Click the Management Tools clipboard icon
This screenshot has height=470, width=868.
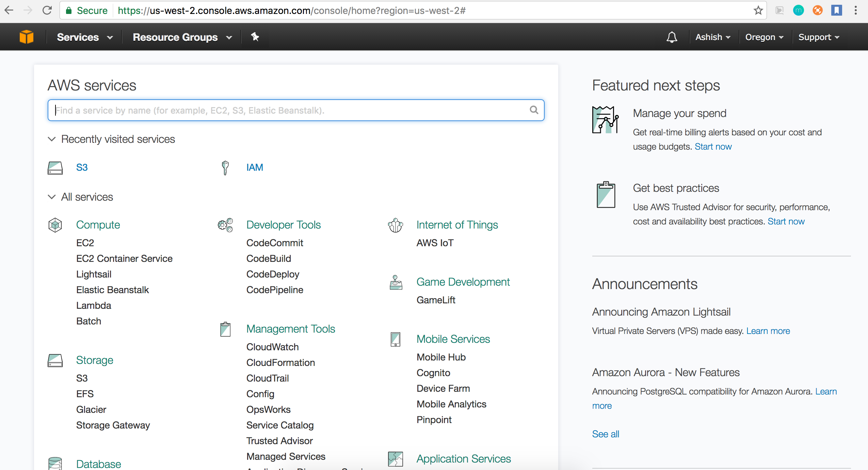point(225,329)
